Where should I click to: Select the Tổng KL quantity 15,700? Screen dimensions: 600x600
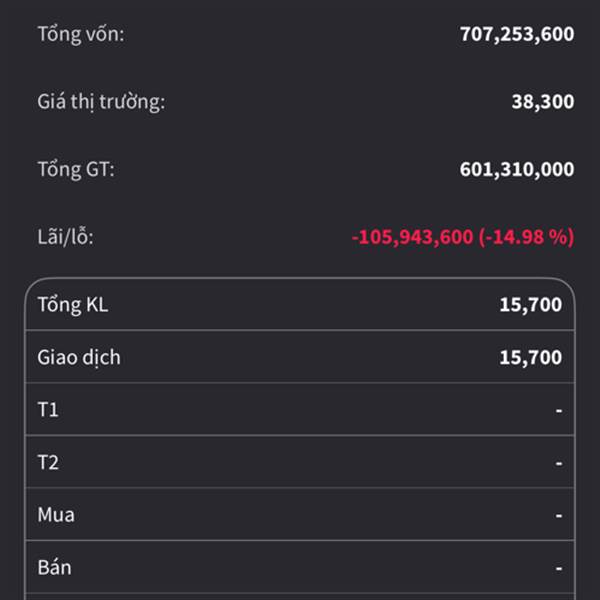coord(530,305)
